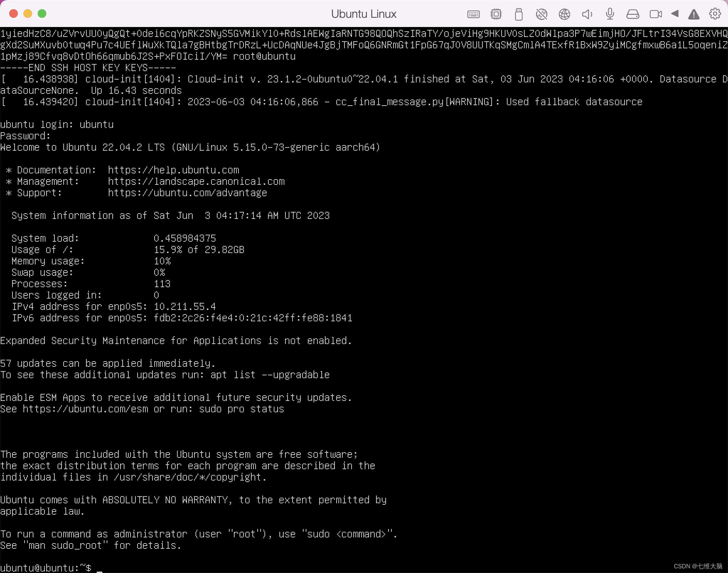Minimize the Ubuntu Linux window
The height and width of the screenshot is (573, 728).
click(x=28, y=14)
